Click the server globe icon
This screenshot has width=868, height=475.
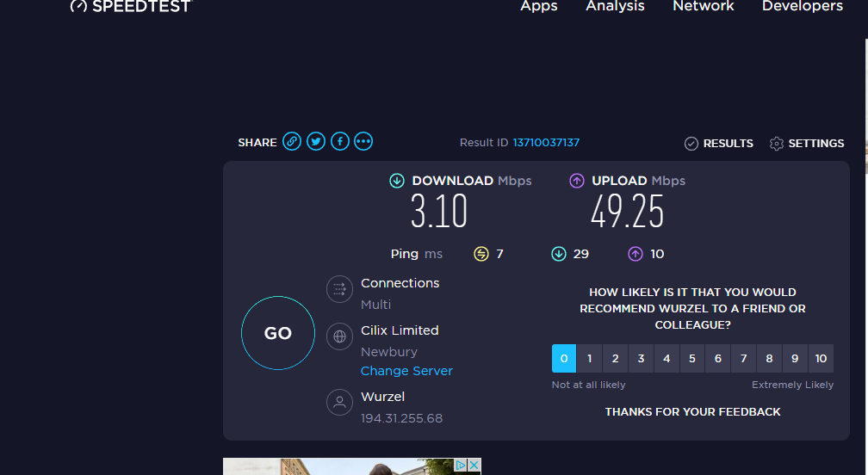(x=339, y=336)
